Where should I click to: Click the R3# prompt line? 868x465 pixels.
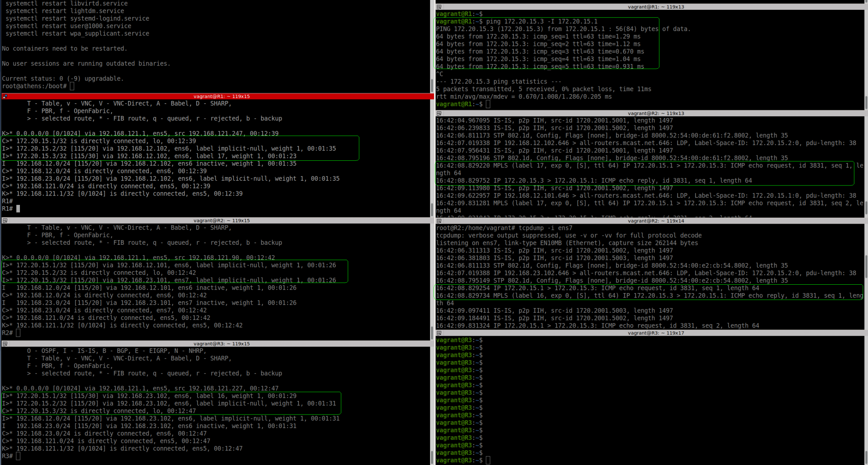click(11, 456)
